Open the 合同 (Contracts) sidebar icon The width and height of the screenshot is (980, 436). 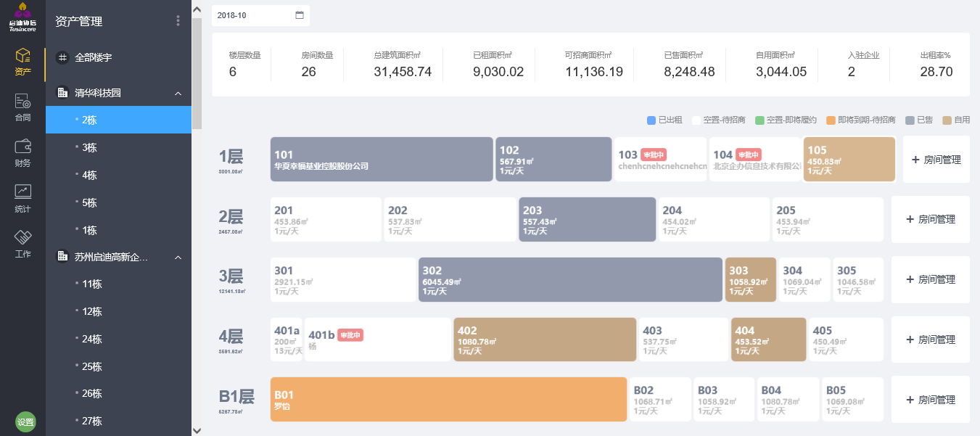[22, 107]
